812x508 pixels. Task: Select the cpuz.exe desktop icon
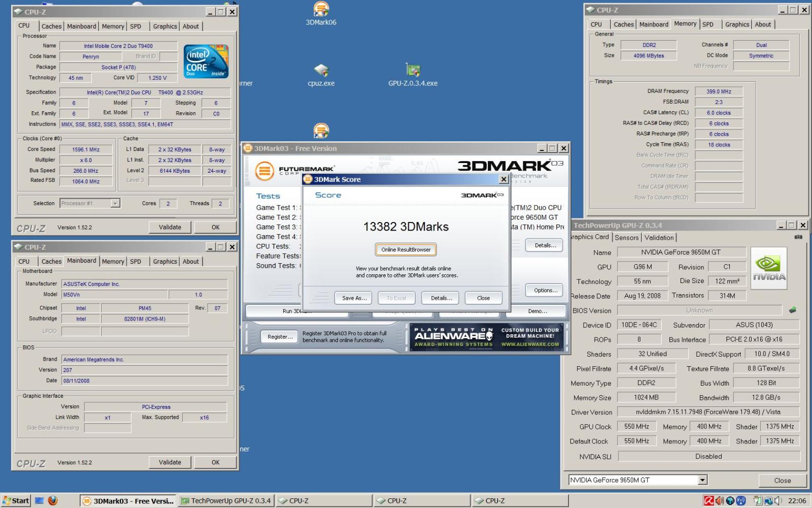[321, 75]
